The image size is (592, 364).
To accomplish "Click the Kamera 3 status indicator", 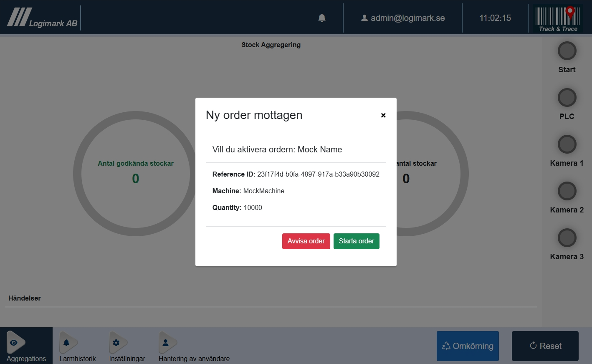I will point(567,238).
